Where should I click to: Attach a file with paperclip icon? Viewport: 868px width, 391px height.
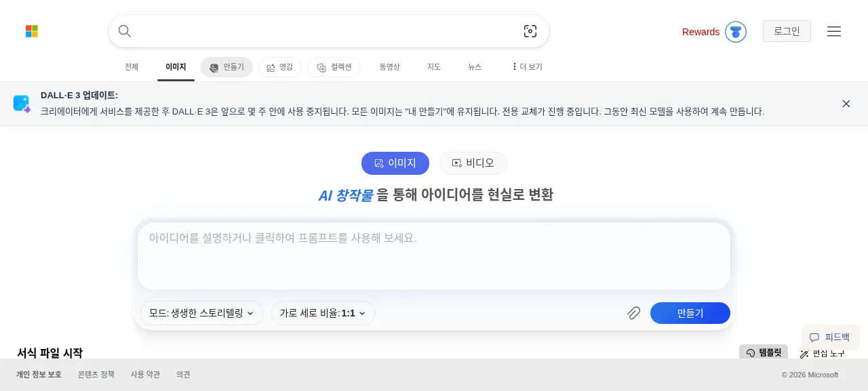click(x=634, y=313)
